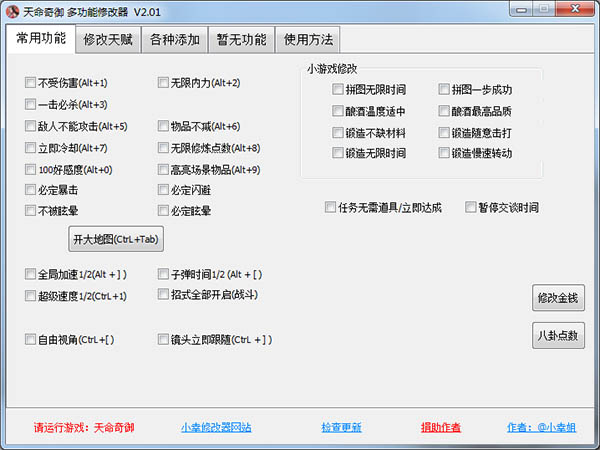
Task: Toggle 锻造不缺材料 checkbox
Action: pyautogui.click(x=338, y=133)
